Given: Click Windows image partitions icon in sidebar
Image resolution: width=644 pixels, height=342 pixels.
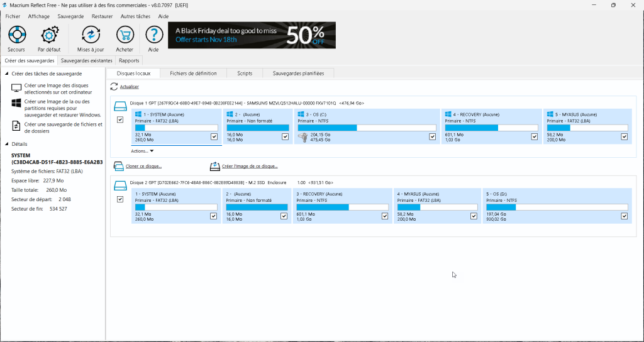Looking at the screenshot, I should [x=16, y=104].
